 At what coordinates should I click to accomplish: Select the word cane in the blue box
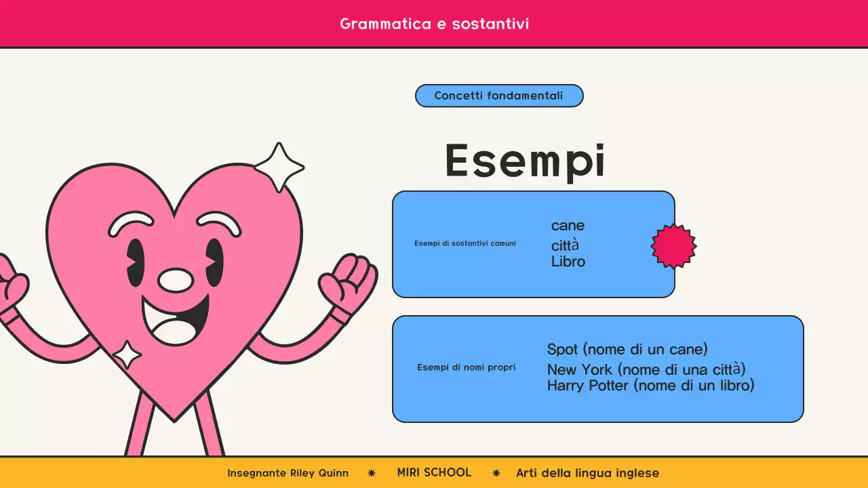click(568, 225)
